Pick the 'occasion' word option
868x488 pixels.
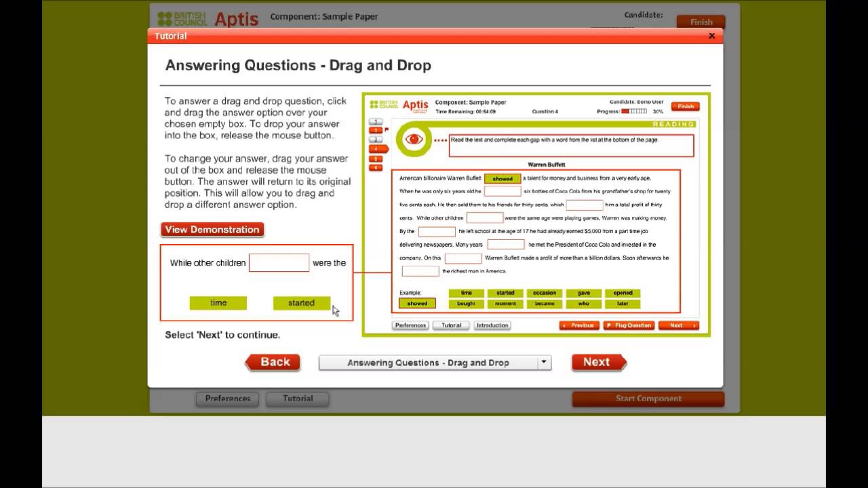(x=545, y=293)
